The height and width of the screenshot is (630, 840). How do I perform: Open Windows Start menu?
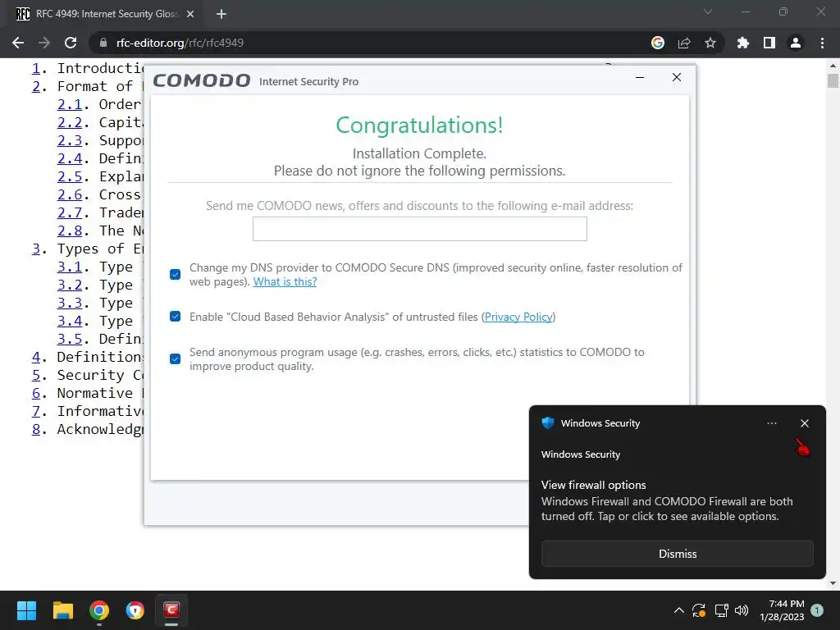click(26, 610)
